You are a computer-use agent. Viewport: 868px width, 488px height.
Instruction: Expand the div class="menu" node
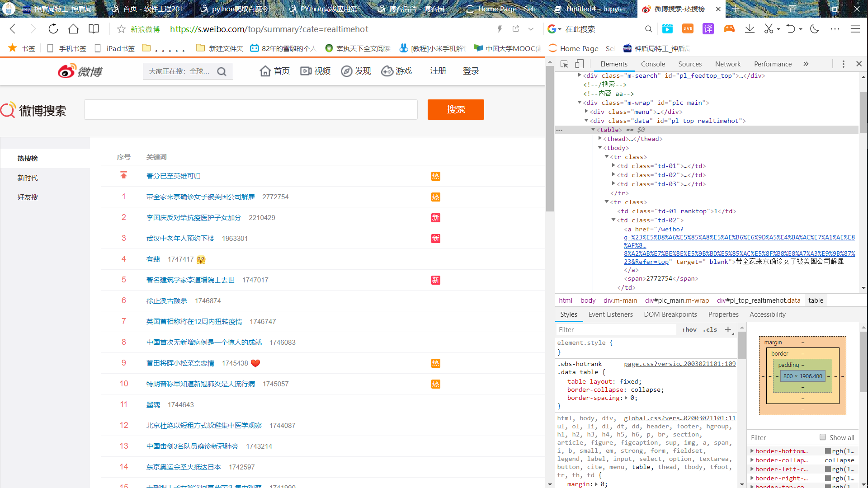click(x=586, y=112)
